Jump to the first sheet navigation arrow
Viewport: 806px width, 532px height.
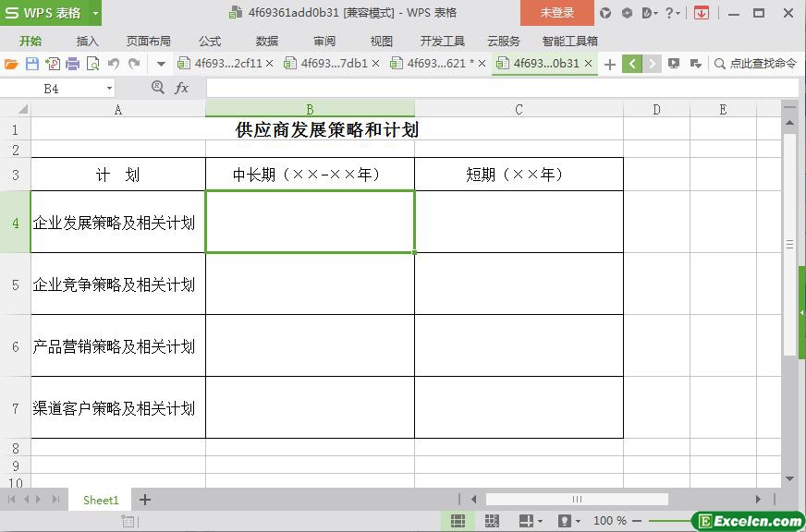coord(11,499)
